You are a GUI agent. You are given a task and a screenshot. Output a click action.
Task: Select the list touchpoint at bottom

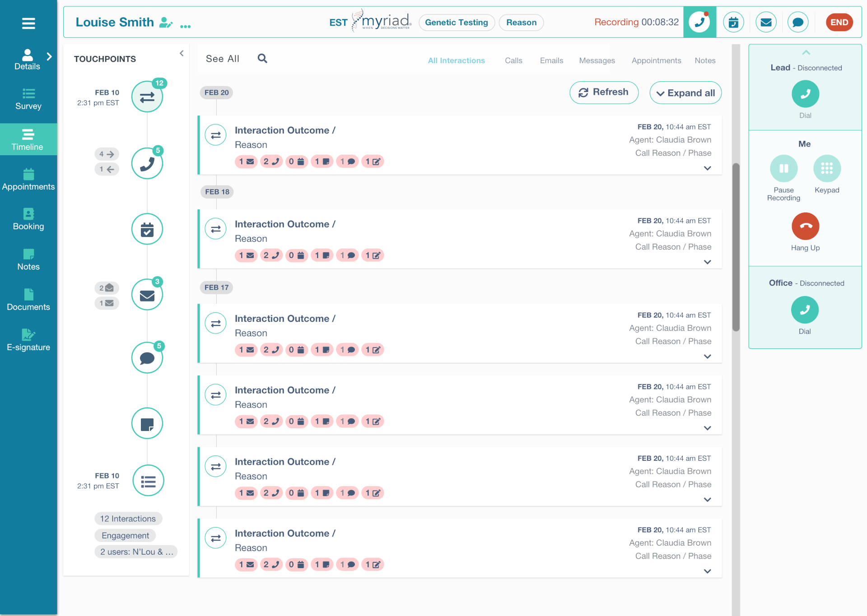point(148,481)
